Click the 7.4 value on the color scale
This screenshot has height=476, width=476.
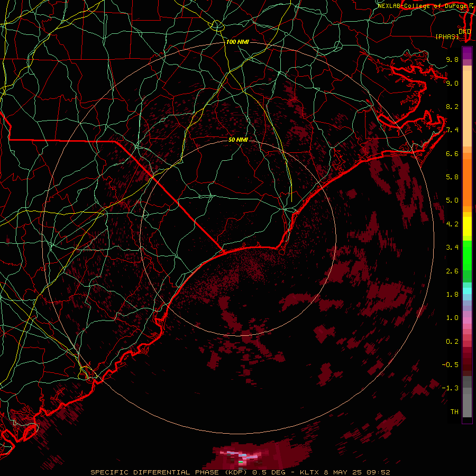(x=452, y=130)
